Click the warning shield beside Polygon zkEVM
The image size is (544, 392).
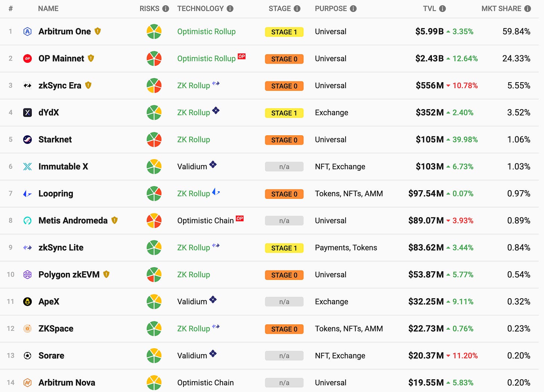106,274
